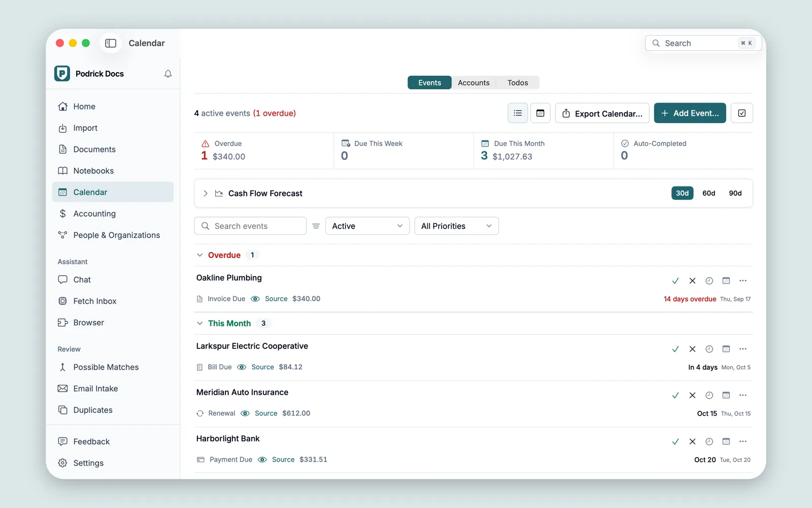Click the sort/filter lines icon

tap(316, 226)
